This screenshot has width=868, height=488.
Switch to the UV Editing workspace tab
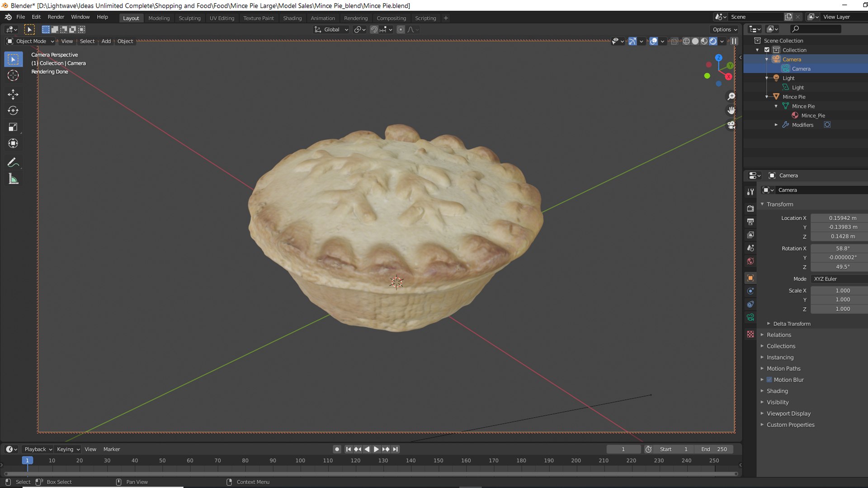pyautogui.click(x=222, y=18)
